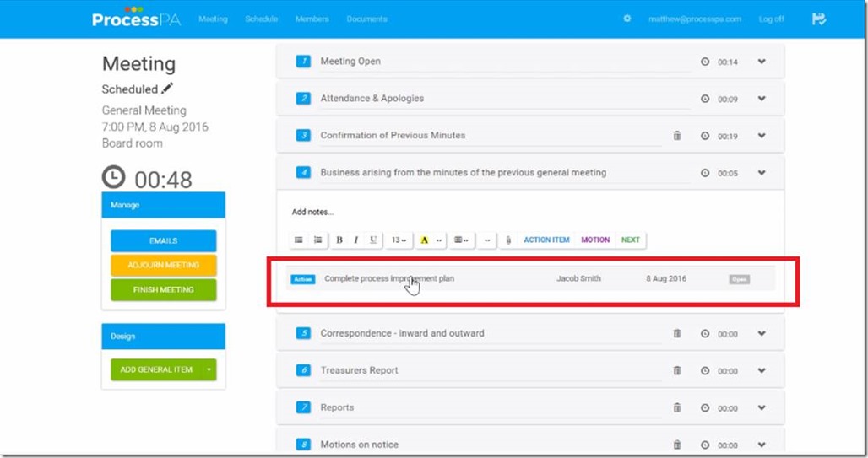Viewport: 868px width, 458px height.
Task: Click trash icon on Confirmation of Previous Minutes
Action: pos(676,136)
